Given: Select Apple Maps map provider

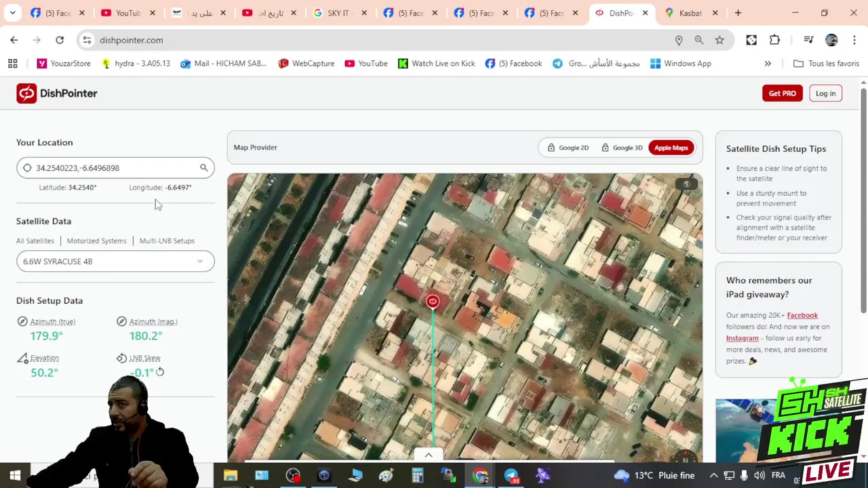Looking at the screenshot, I should [x=671, y=147].
